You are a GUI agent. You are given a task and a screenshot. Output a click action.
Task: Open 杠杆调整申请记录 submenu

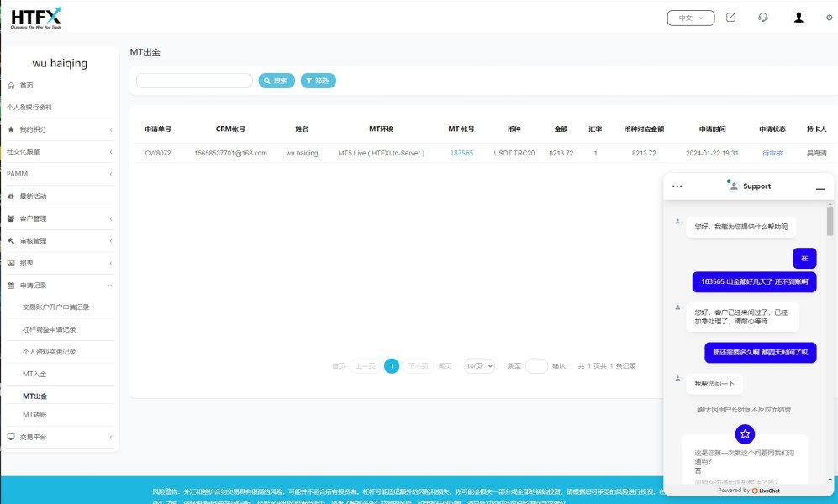(x=49, y=330)
